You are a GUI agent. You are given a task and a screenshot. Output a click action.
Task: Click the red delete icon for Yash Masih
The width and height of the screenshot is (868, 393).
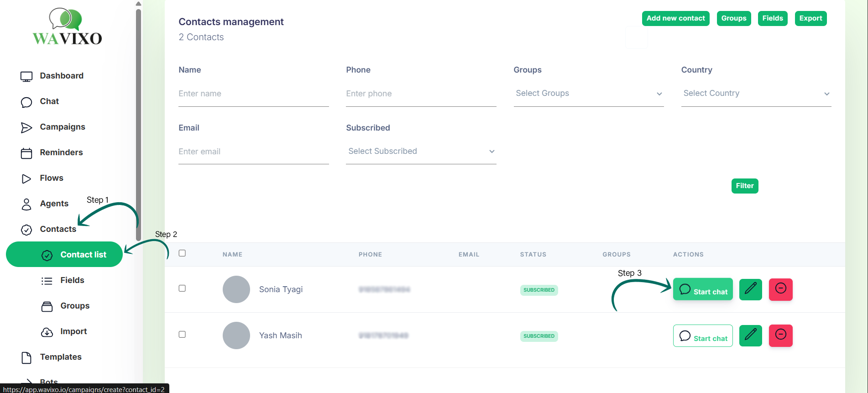pos(780,335)
